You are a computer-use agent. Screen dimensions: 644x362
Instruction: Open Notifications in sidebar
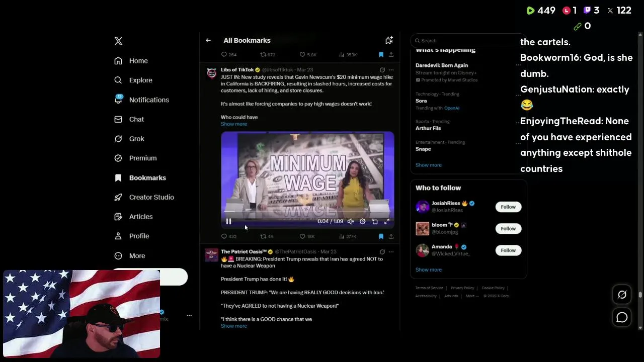pos(141,100)
